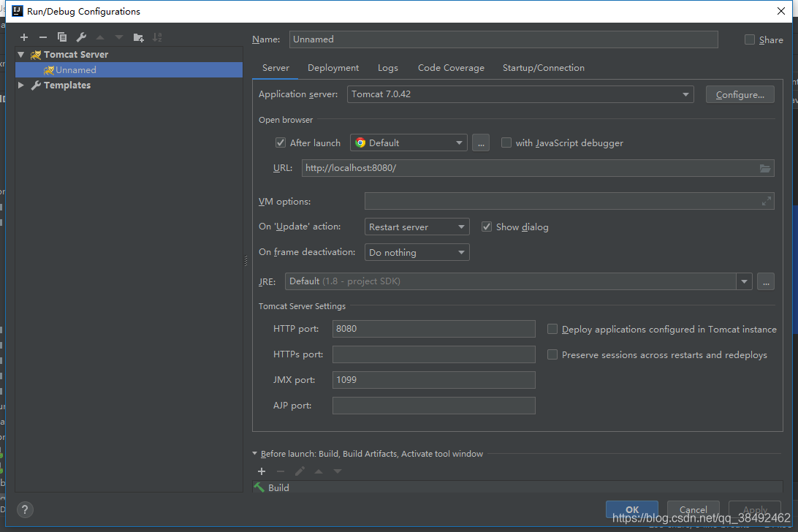Screen dimensions: 798x532
Task: Expand the VM options field
Action: point(766,202)
